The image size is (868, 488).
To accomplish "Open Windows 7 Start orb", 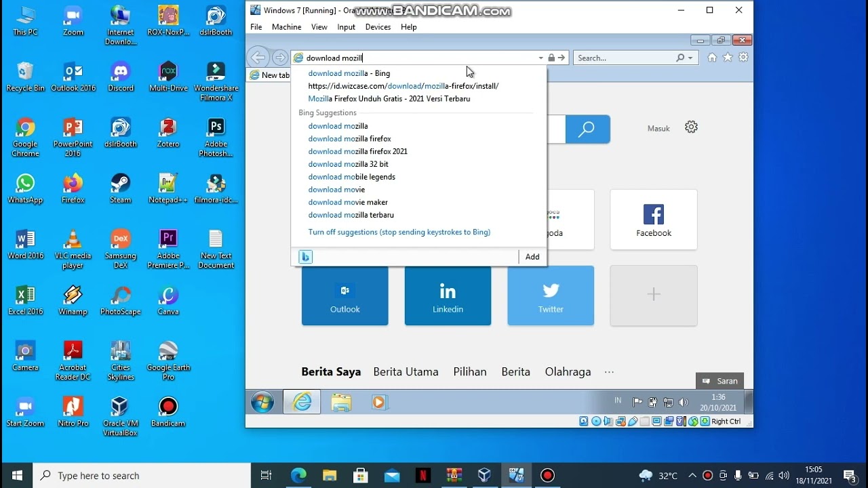I will 262,402.
